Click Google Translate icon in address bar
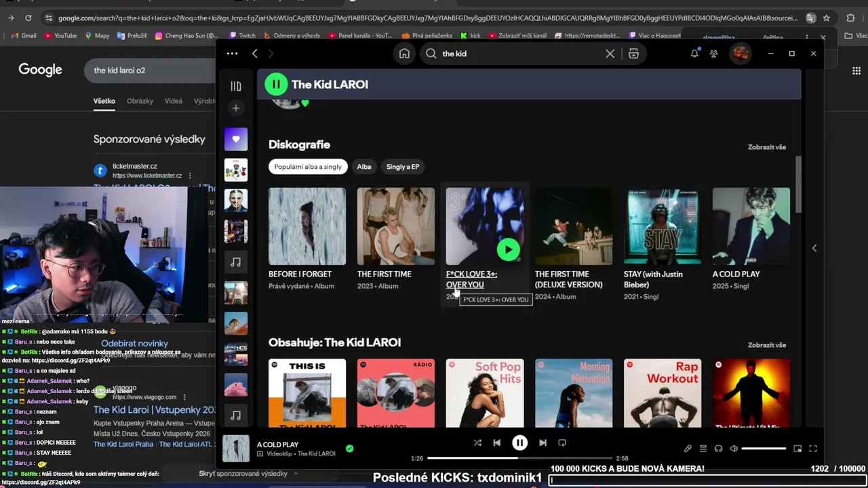The height and width of the screenshot is (488, 868). (x=810, y=18)
